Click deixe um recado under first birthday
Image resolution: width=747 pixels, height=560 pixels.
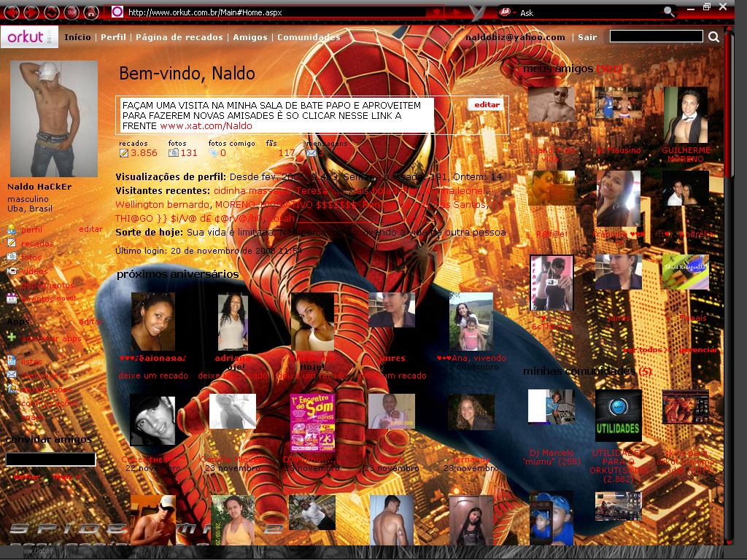153,376
